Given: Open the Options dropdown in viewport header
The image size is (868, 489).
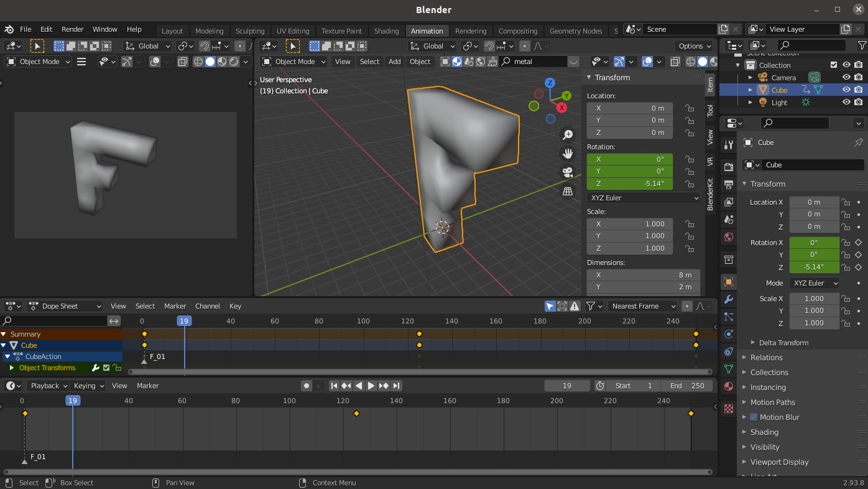Looking at the screenshot, I should (694, 46).
